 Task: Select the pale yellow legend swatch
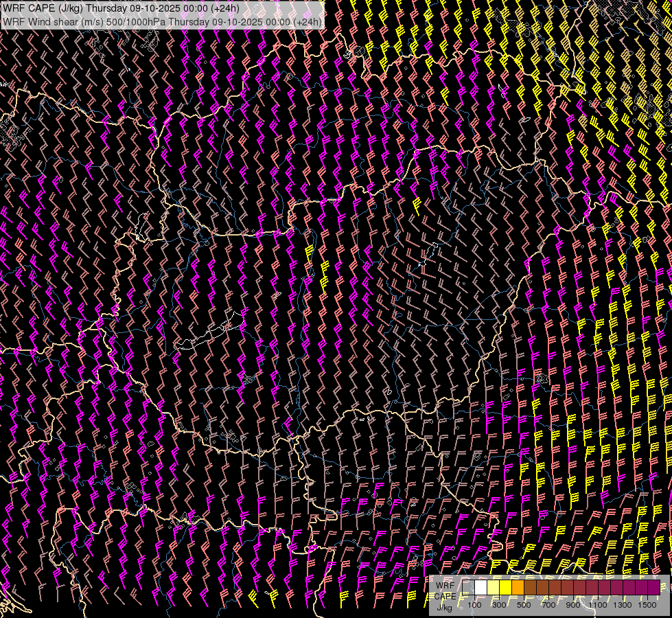coord(494,587)
